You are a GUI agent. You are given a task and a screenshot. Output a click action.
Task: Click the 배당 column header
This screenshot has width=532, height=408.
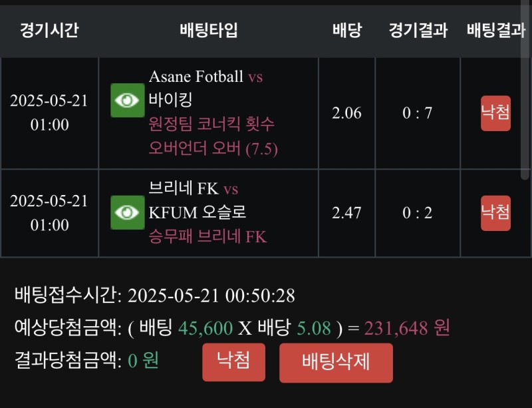(346, 31)
